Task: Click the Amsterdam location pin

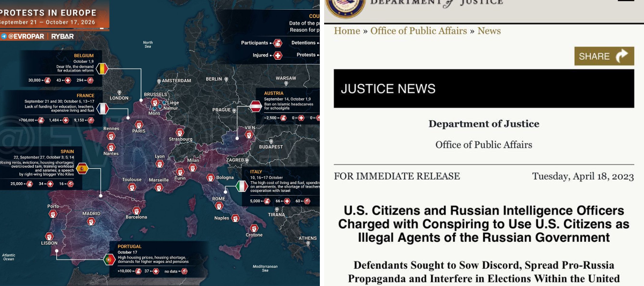Action: (x=159, y=81)
